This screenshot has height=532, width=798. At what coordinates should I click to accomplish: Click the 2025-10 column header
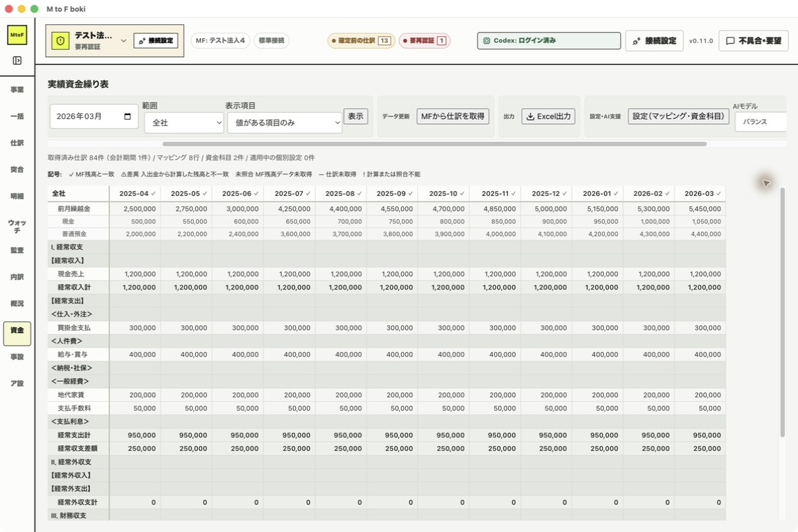click(444, 193)
